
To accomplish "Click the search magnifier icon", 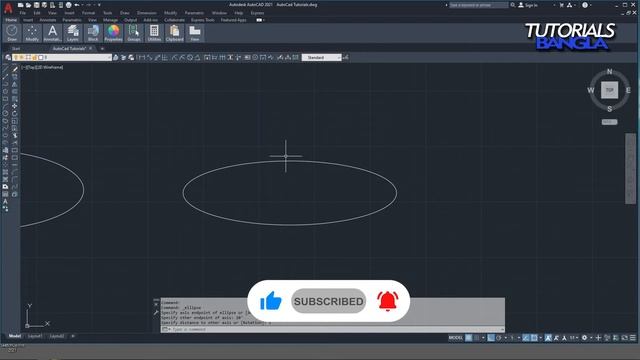I will [513, 5].
